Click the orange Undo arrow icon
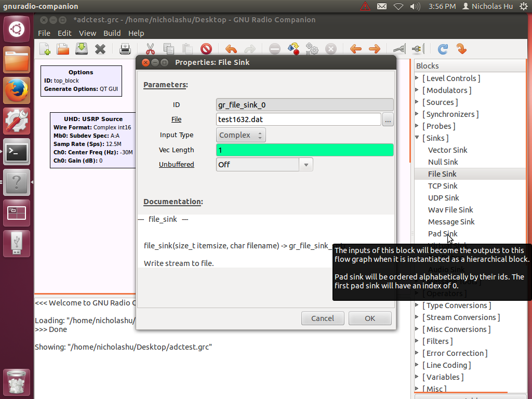Image resolution: width=532 pixels, height=399 pixels. click(x=231, y=49)
